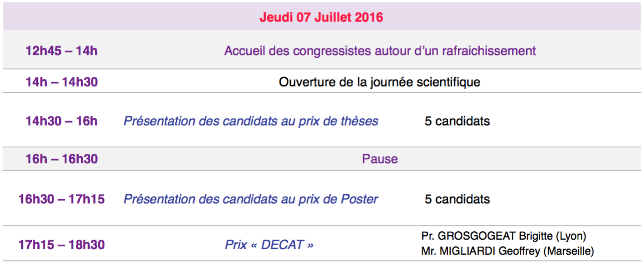This screenshot has height=267, width=644.
Task: Click the "Jeudi 07 Juillet 2016" date header
Action: 321,17
